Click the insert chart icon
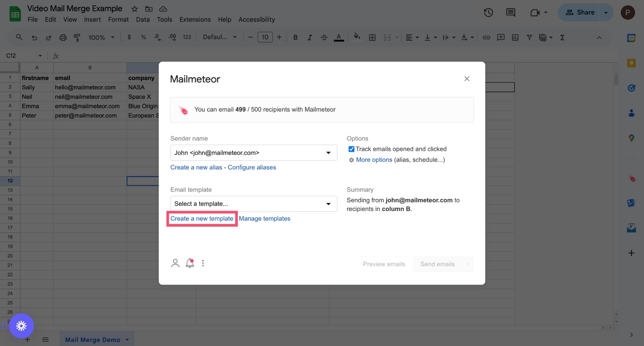 (515, 37)
